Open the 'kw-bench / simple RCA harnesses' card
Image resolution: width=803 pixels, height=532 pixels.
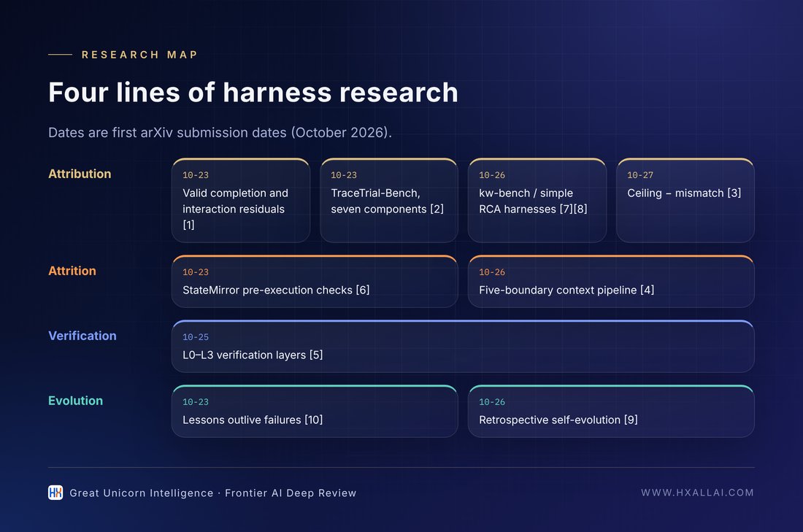click(537, 200)
